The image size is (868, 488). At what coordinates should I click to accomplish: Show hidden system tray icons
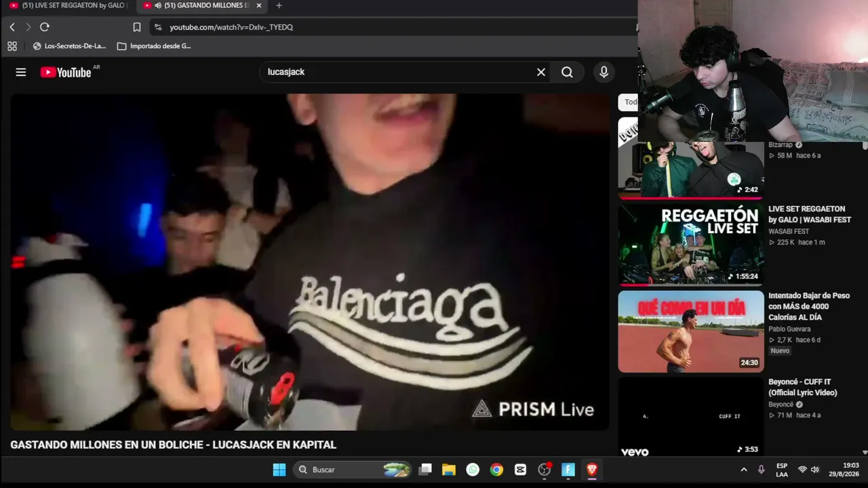click(x=744, y=470)
